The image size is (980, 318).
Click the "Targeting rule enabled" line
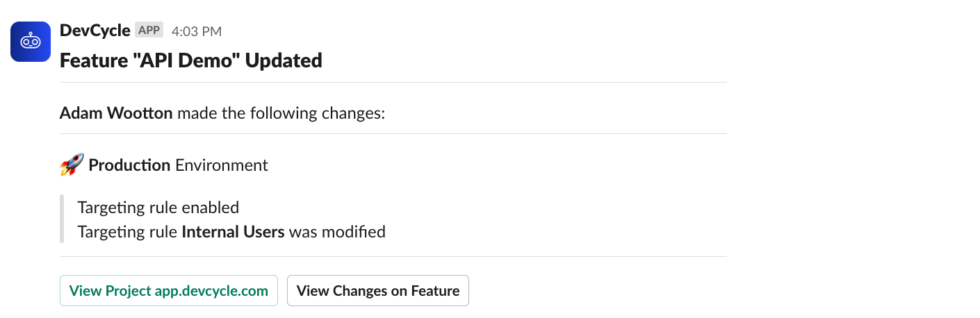(158, 208)
